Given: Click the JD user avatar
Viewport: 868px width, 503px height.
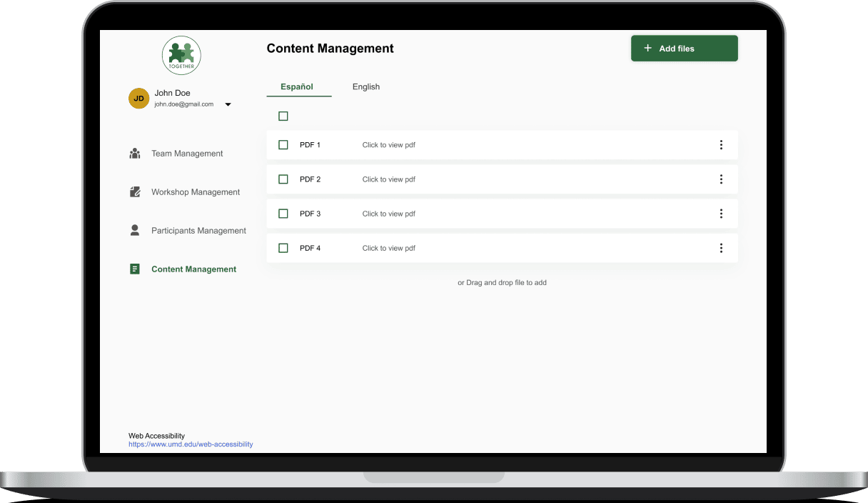Looking at the screenshot, I should click(139, 99).
